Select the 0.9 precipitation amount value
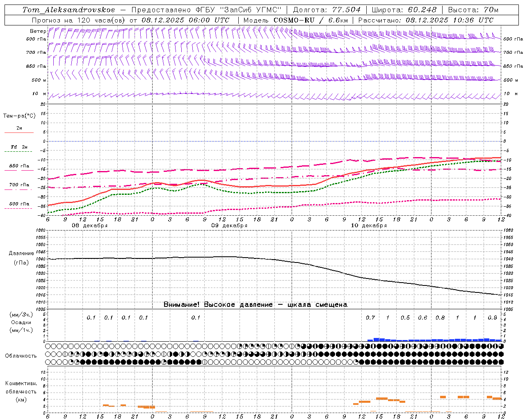525x420 pixels. coord(493,318)
